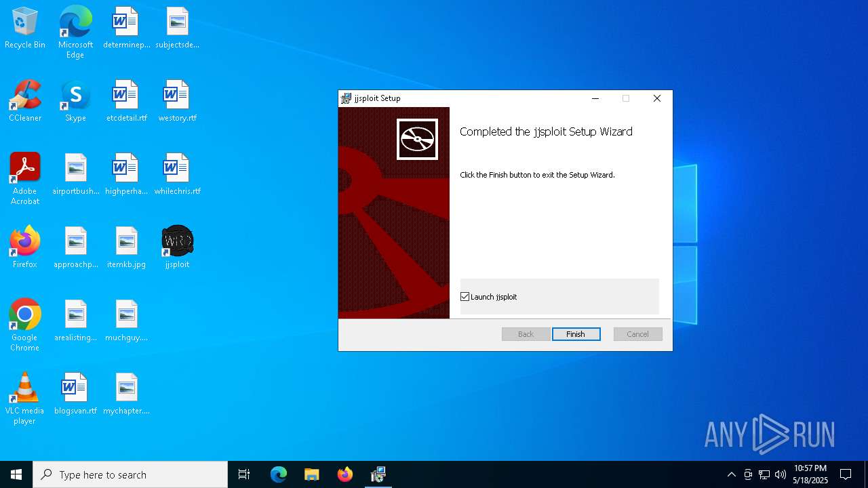The height and width of the screenshot is (488, 868).
Task: Close the jjsploit Setup window
Action: (x=656, y=98)
